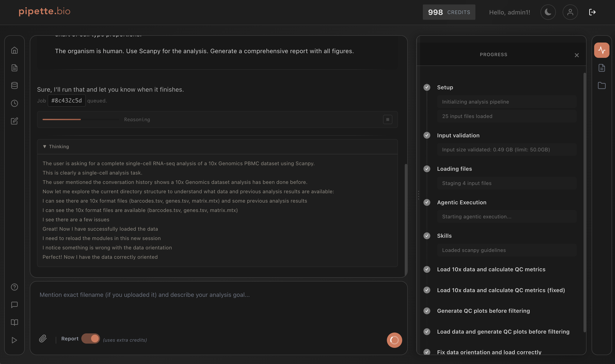Open history clock icon in sidebar
The image size is (615, 364).
pyautogui.click(x=14, y=103)
